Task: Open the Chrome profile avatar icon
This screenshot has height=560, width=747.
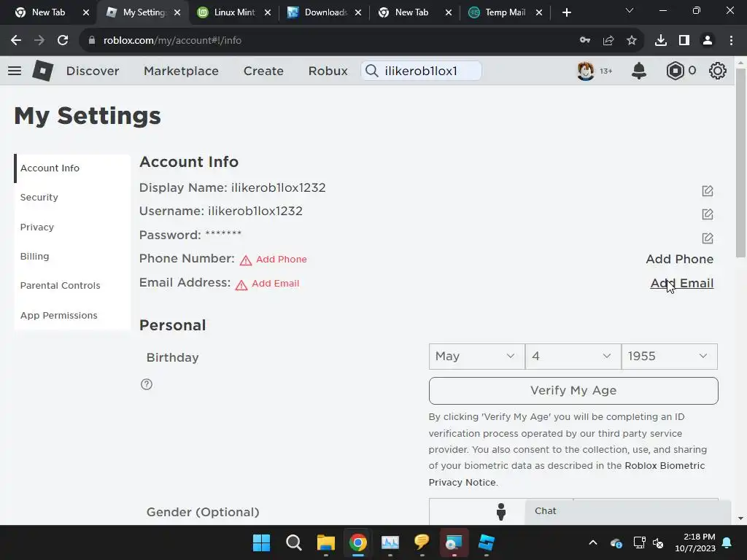Action: (x=708, y=41)
